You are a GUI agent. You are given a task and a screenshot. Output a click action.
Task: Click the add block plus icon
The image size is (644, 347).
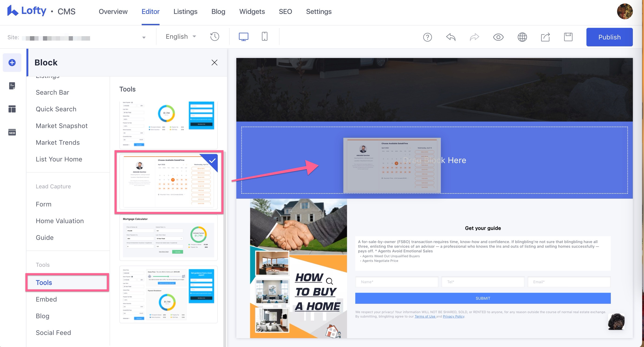click(12, 62)
